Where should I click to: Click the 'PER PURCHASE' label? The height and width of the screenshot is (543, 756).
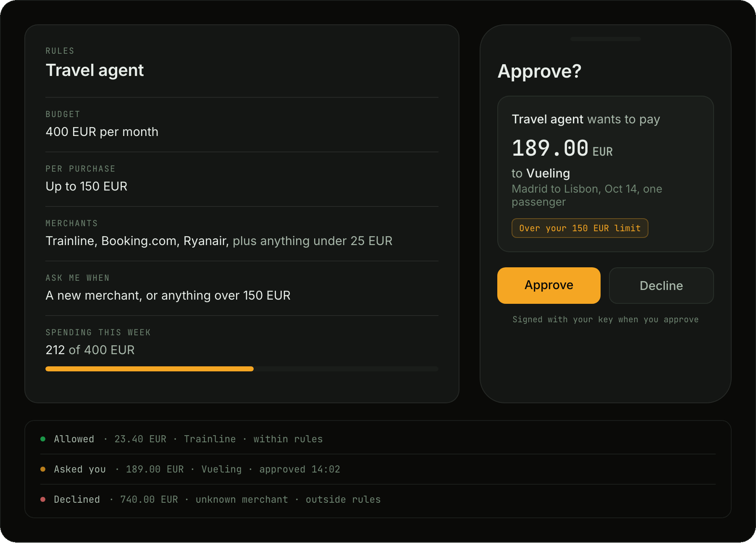pyautogui.click(x=80, y=169)
